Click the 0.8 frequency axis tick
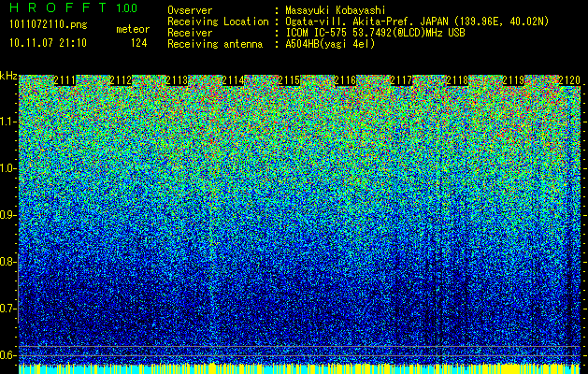The height and width of the screenshot is (374, 588). pos(8,262)
